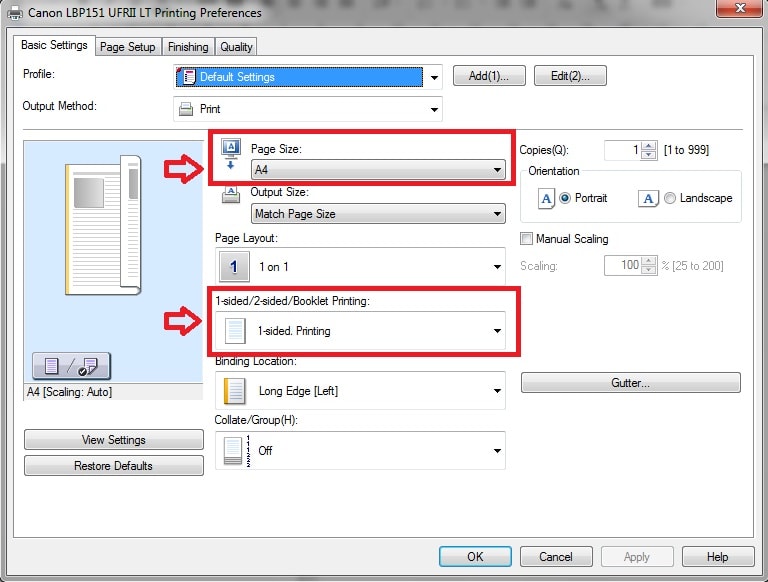This screenshot has width=768, height=582.
Task: Open the Gutter... settings
Action: (630, 383)
